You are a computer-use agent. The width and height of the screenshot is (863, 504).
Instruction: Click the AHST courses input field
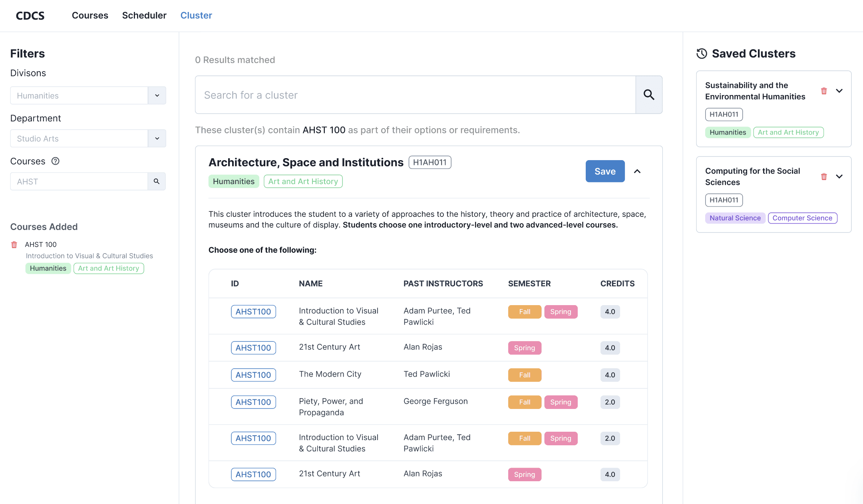[79, 181]
